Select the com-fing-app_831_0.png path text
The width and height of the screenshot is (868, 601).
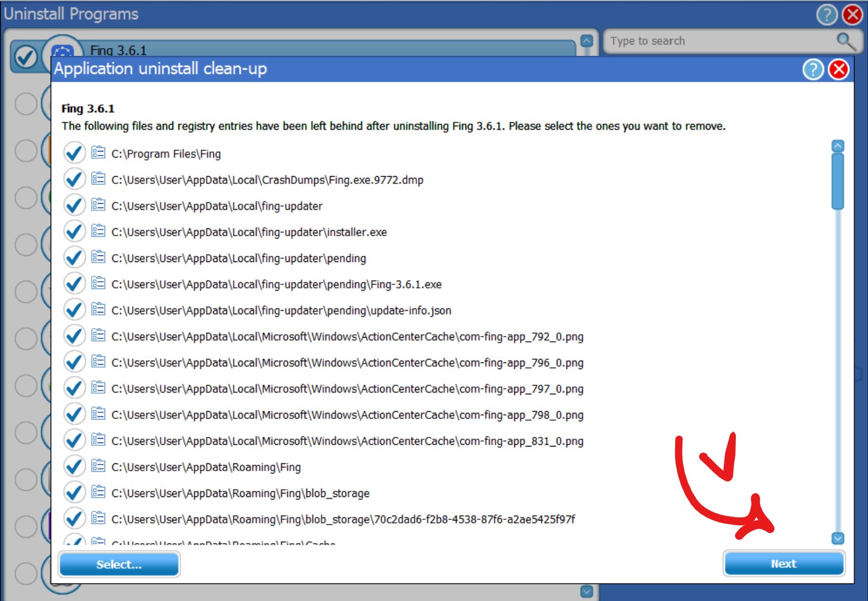pos(347,441)
